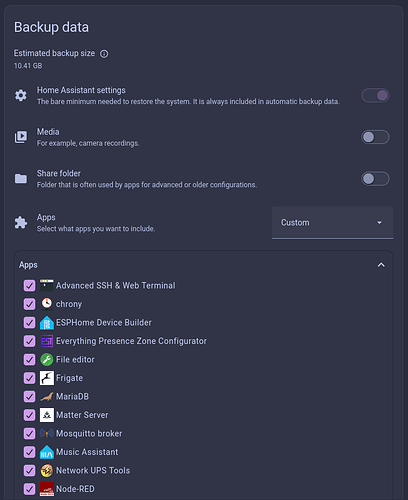Uncheck the chrony checkbox
The height and width of the screenshot is (500, 408).
29,304
